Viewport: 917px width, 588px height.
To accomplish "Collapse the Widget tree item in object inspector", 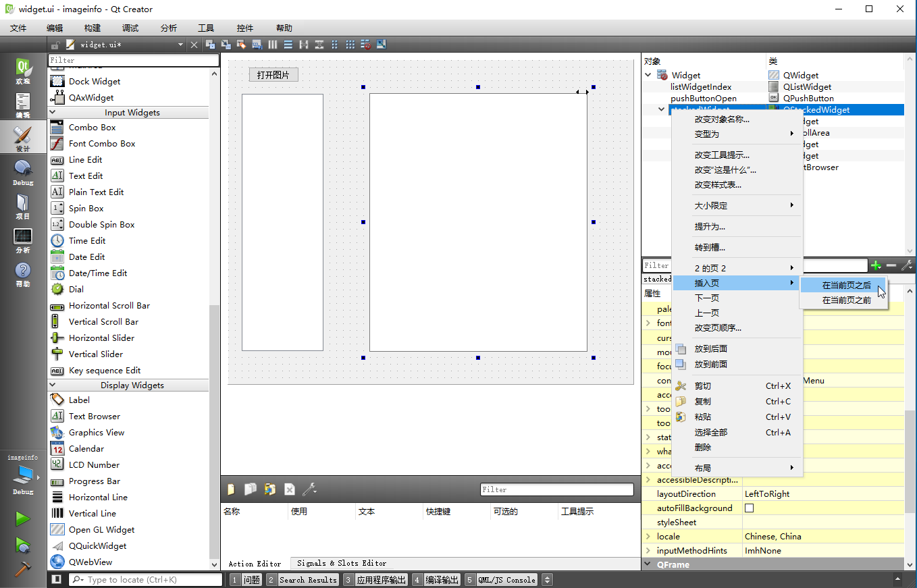I will click(648, 75).
